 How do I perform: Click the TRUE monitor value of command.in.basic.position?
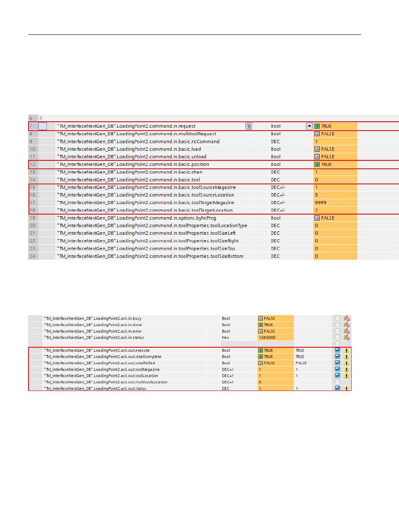coord(326,164)
